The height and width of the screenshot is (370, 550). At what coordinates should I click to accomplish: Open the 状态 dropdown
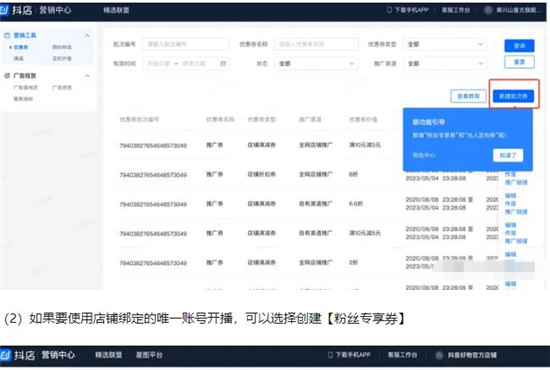(x=316, y=63)
